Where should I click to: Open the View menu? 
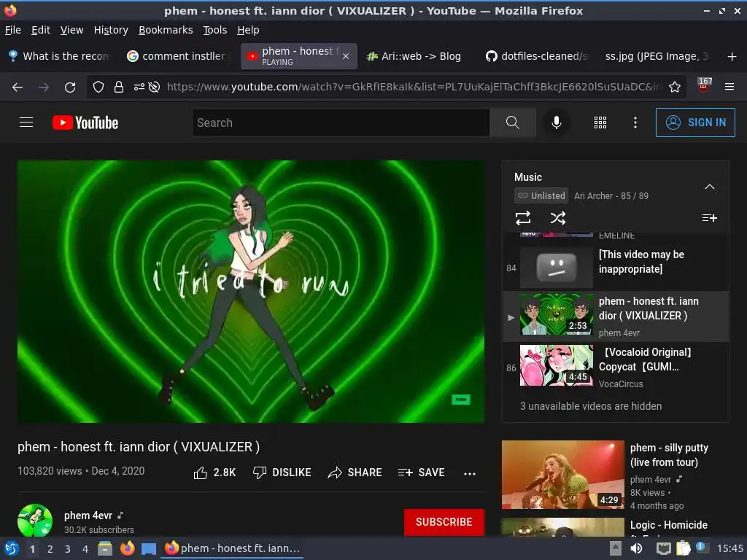point(71,30)
